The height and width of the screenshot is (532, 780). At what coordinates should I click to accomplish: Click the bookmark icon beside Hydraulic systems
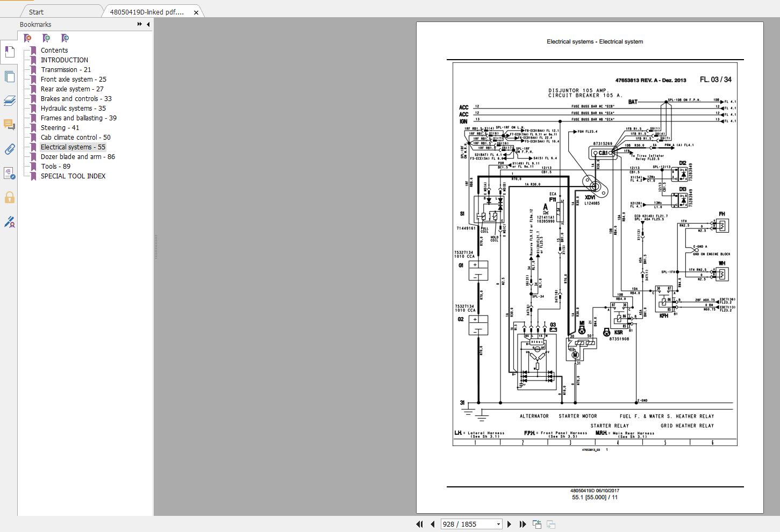coord(33,108)
